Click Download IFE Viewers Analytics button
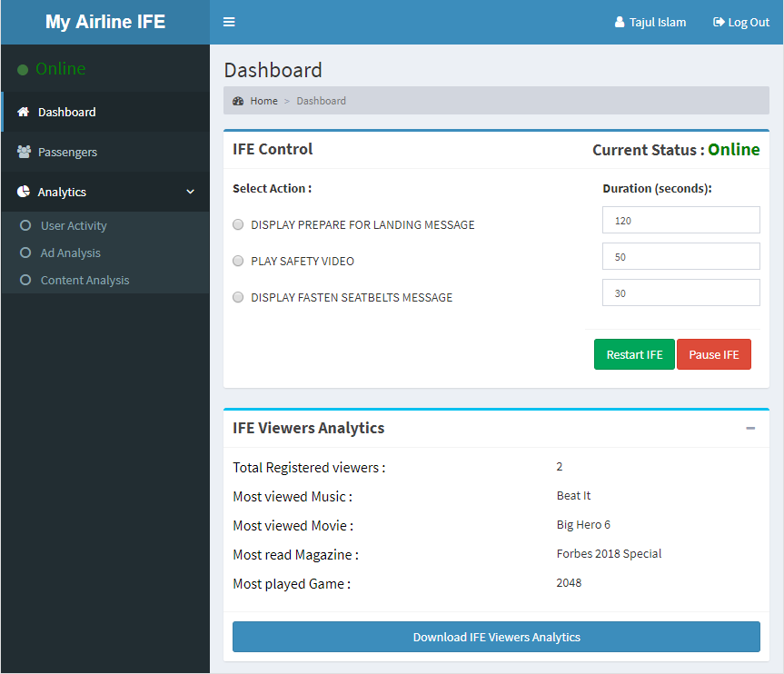 click(x=496, y=637)
